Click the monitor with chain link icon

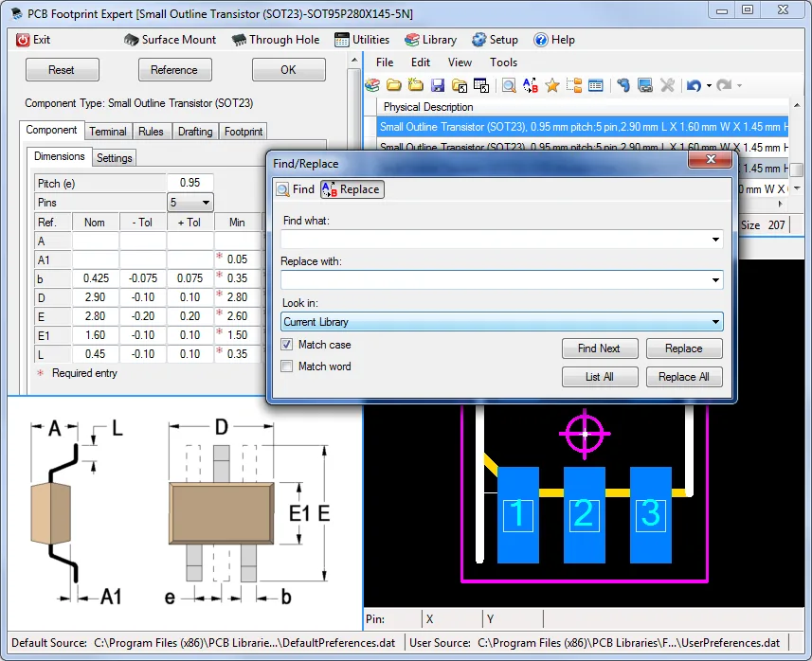(645, 85)
